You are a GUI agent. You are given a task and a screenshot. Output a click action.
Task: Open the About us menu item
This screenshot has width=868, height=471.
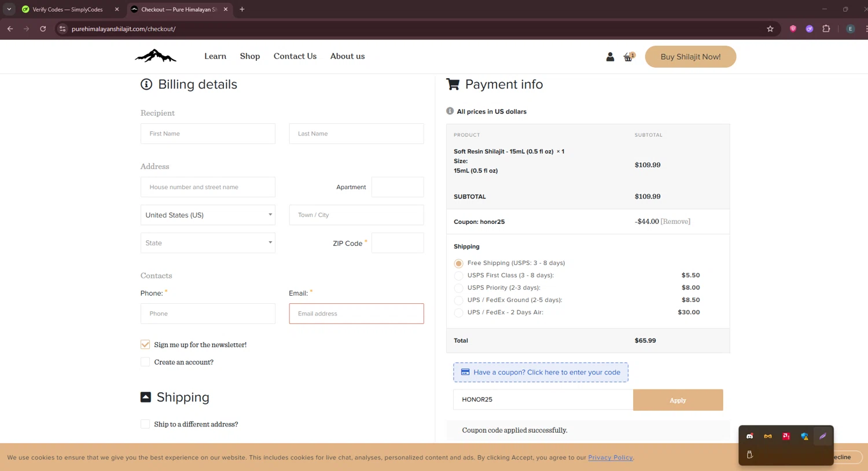pos(347,56)
